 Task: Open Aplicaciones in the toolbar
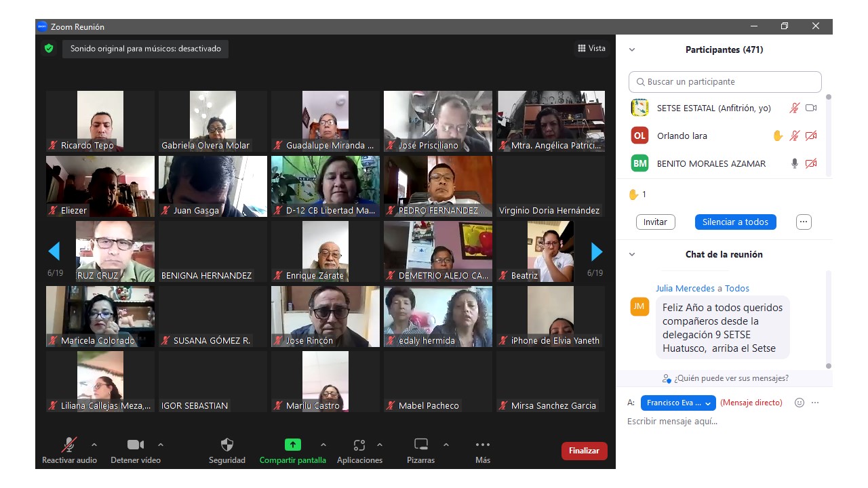(359, 445)
